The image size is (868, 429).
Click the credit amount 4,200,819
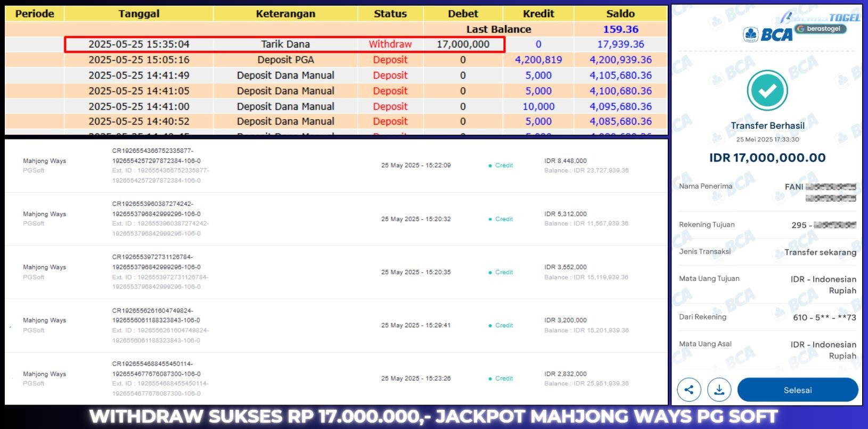(538, 60)
